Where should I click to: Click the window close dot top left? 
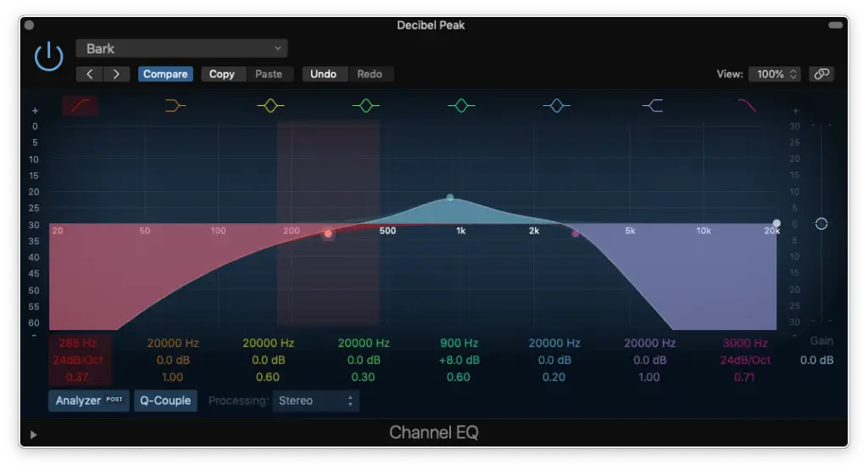pos(30,25)
